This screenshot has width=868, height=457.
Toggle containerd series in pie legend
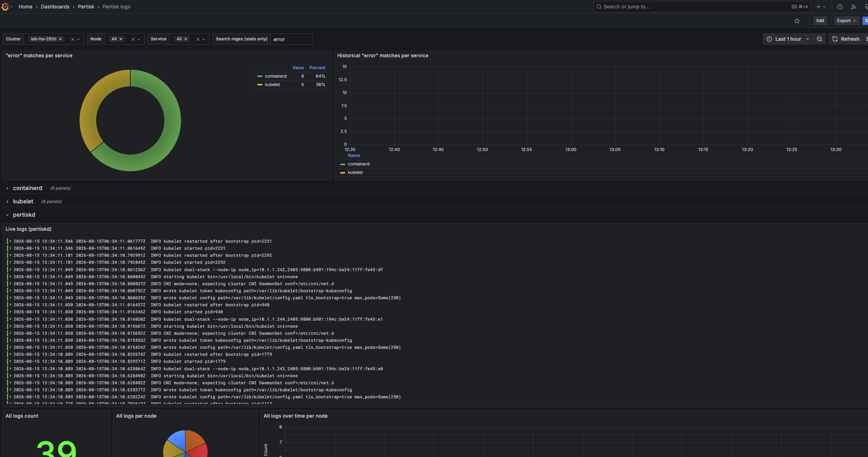point(276,76)
